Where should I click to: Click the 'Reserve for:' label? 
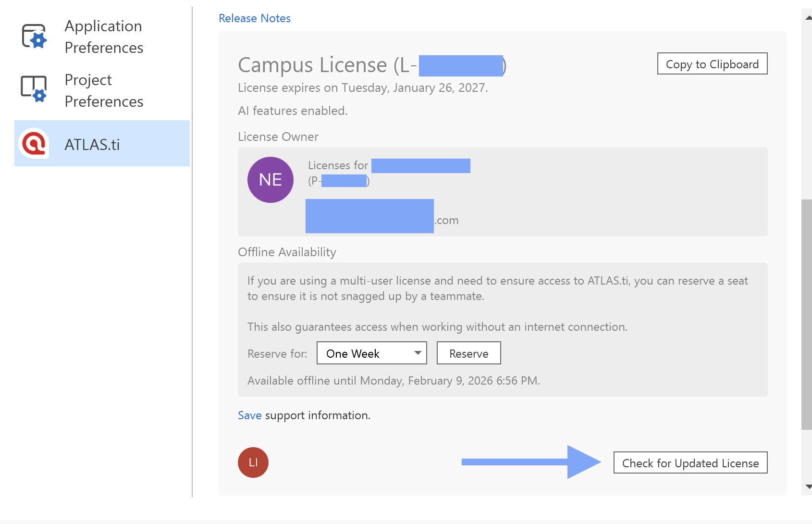click(x=277, y=354)
